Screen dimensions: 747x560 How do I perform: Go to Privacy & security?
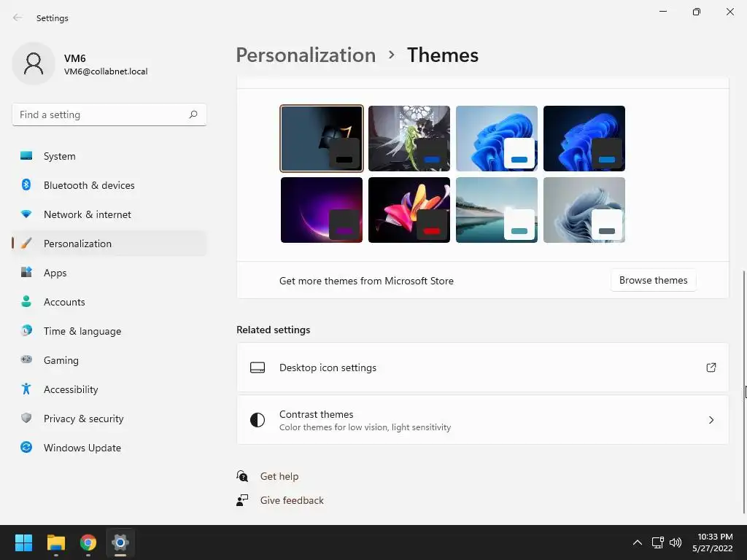pyautogui.click(x=109, y=419)
